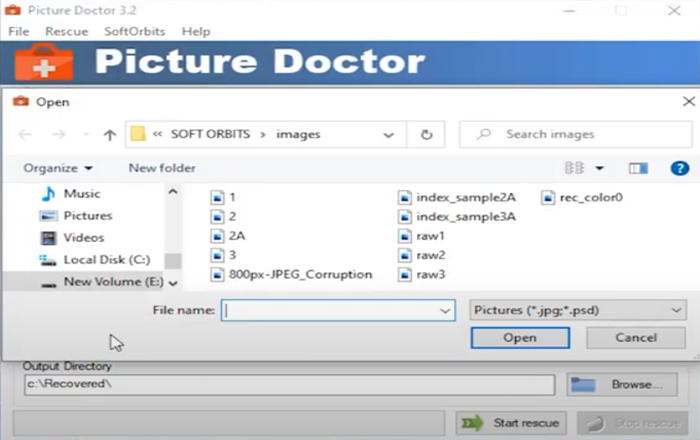Screen dimensions: 700x440
Task: Select the raw2 file
Action: [x=430, y=255]
